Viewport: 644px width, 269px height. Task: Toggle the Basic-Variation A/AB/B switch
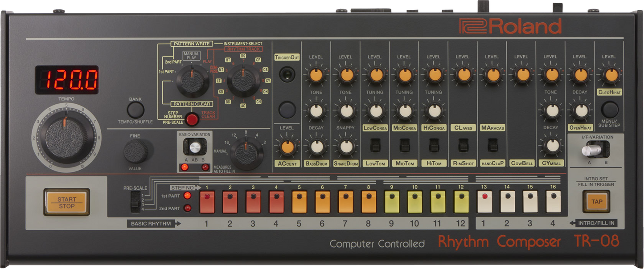click(194, 148)
